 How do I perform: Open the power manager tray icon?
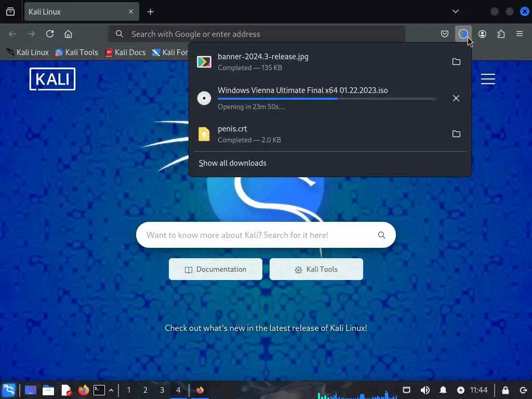point(461,390)
